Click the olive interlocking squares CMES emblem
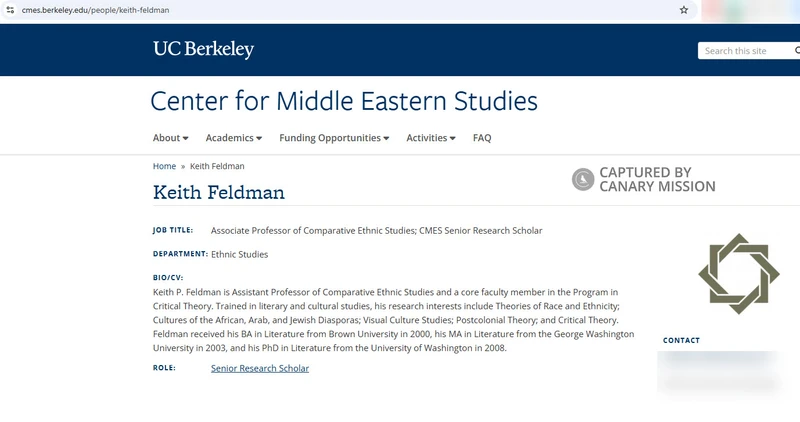800x422 pixels. 739,274
